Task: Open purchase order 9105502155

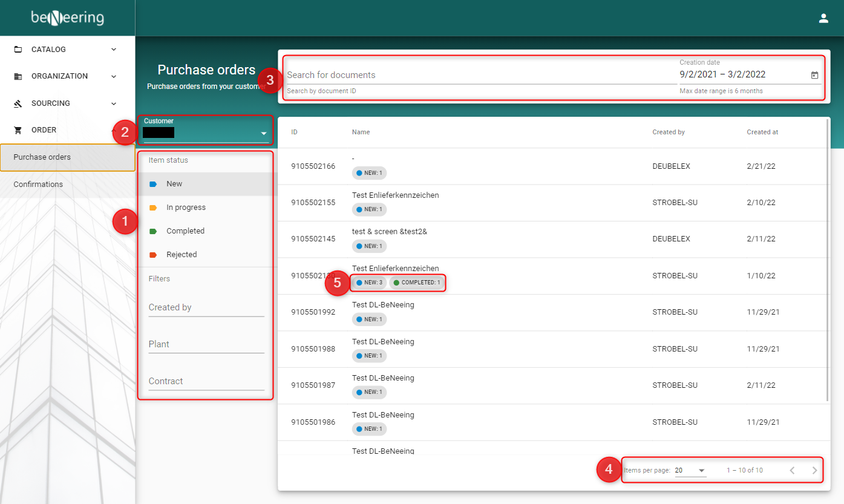Action: click(313, 203)
